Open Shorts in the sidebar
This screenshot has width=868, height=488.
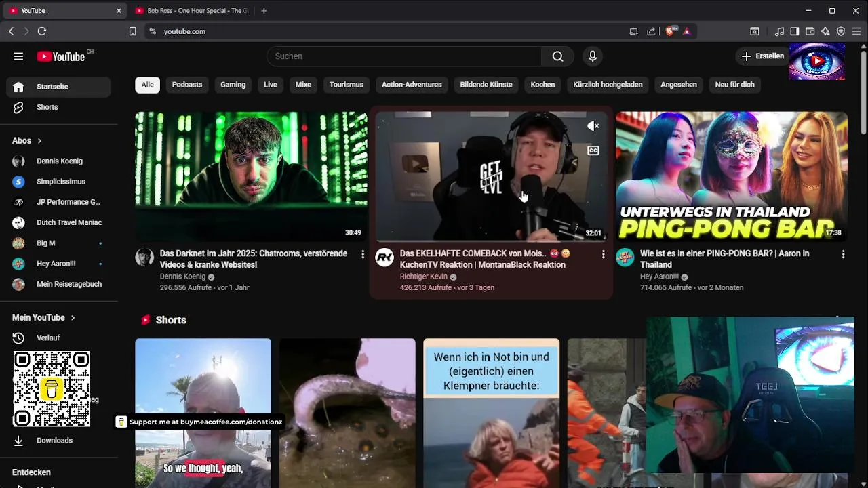click(58, 107)
